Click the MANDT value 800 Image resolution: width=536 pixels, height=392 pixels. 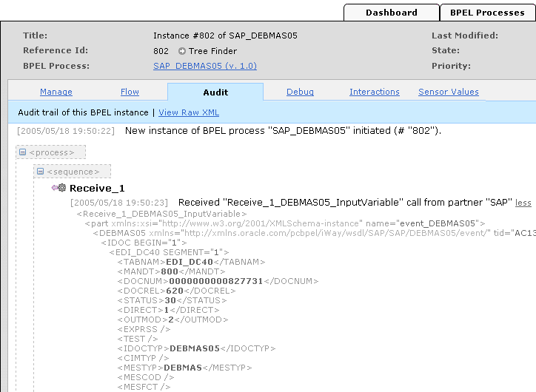170,271
